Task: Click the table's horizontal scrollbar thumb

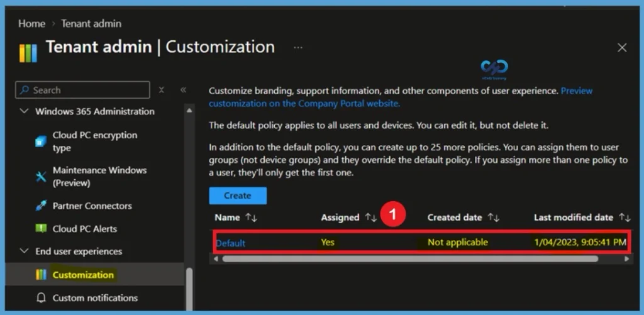Action: [410, 259]
